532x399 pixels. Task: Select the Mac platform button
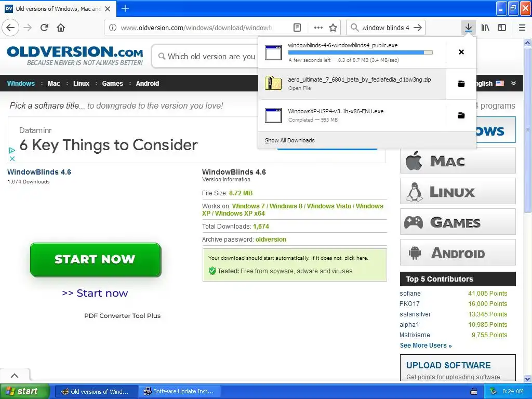[x=458, y=161]
